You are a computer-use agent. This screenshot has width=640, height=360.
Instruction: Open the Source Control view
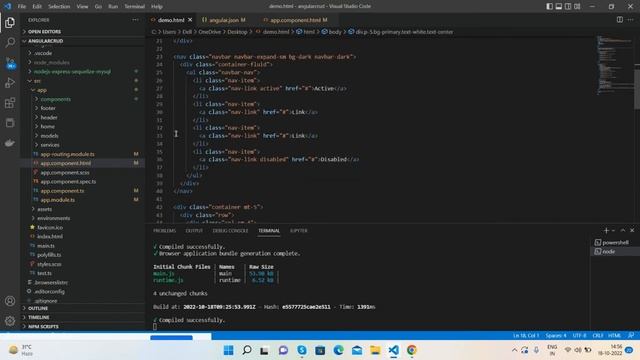coord(10,63)
